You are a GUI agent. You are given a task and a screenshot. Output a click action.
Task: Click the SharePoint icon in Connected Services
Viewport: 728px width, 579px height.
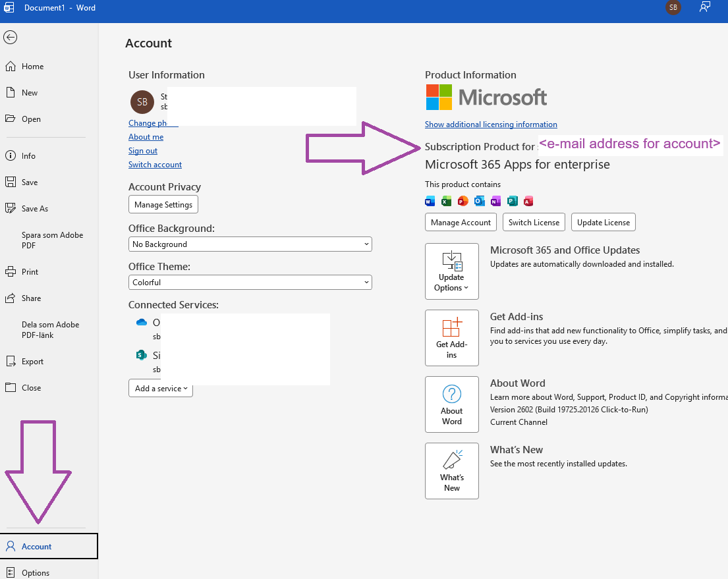click(142, 355)
